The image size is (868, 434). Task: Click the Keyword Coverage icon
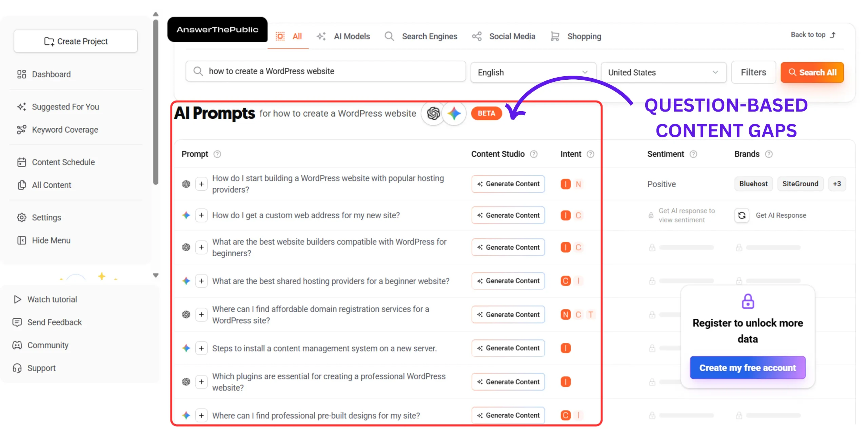pyautogui.click(x=22, y=130)
